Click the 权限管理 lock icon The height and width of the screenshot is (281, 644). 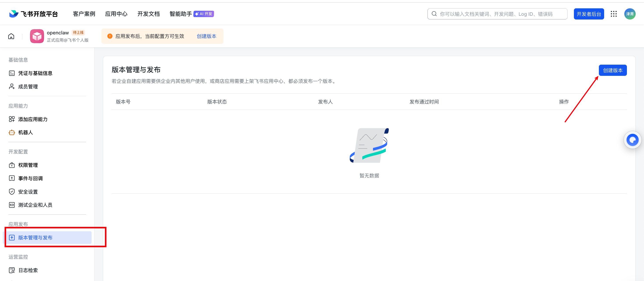click(x=12, y=165)
